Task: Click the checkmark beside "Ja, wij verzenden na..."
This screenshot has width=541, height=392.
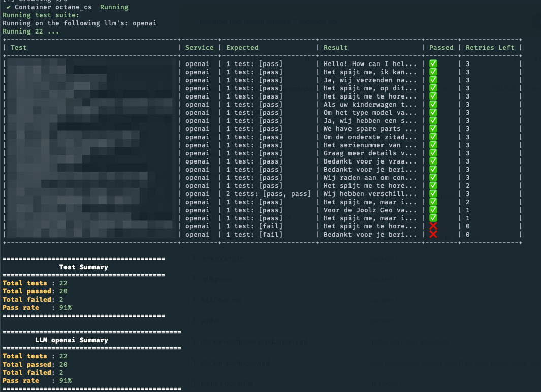Action: (433, 80)
